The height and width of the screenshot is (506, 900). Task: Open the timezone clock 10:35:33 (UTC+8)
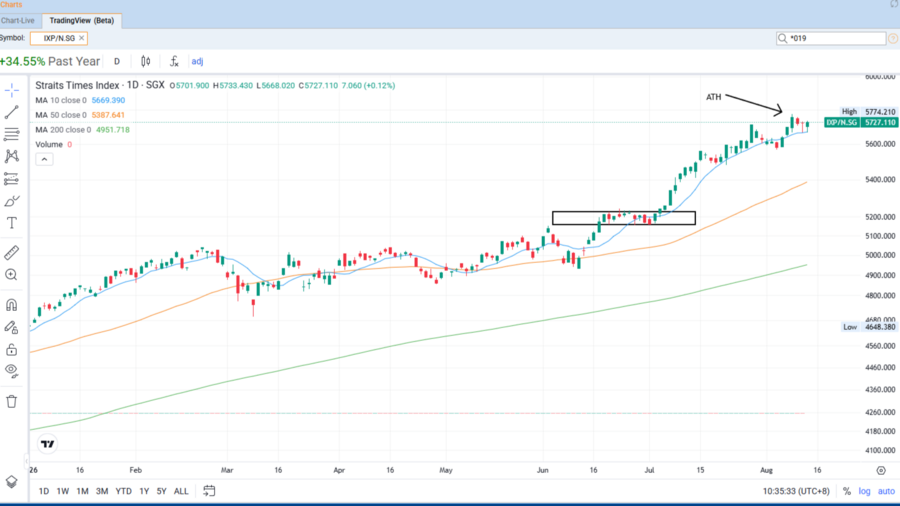click(x=796, y=491)
